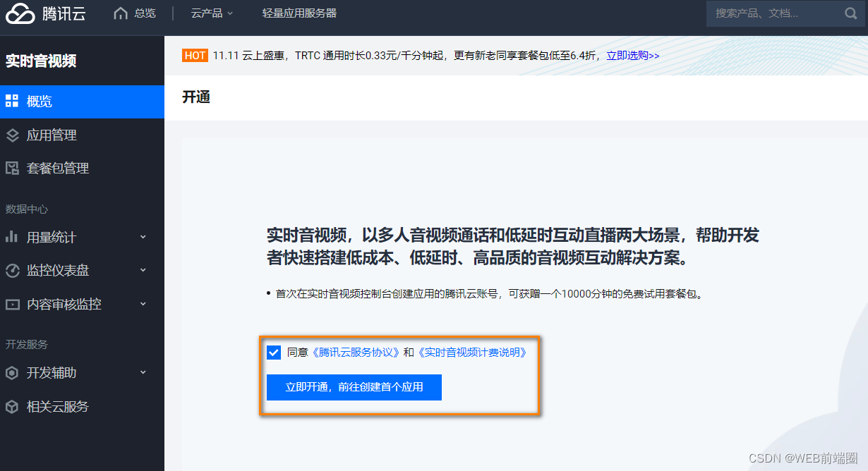Click the 立即选购>> link
Image resolution: width=868 pixels, height=471 pixels.
633,55
